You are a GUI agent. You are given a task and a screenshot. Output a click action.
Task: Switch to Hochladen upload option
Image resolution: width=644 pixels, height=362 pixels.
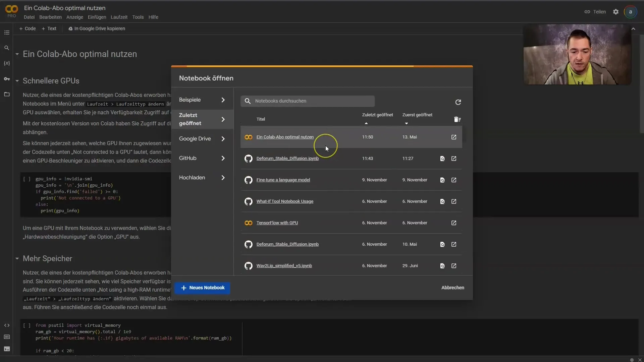tap(202, 178)
